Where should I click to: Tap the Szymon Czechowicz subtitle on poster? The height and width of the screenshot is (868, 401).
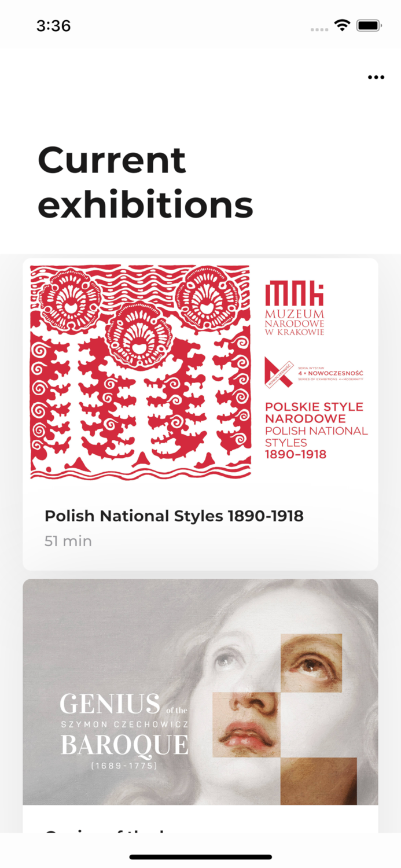[x=125, y=724]
